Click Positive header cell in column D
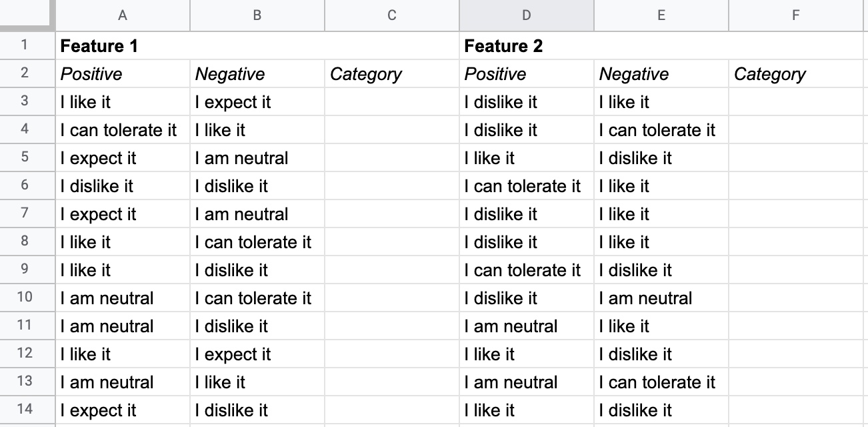This screenshot has height=427, width=868. pyautogui.click(x=527, y=74)
